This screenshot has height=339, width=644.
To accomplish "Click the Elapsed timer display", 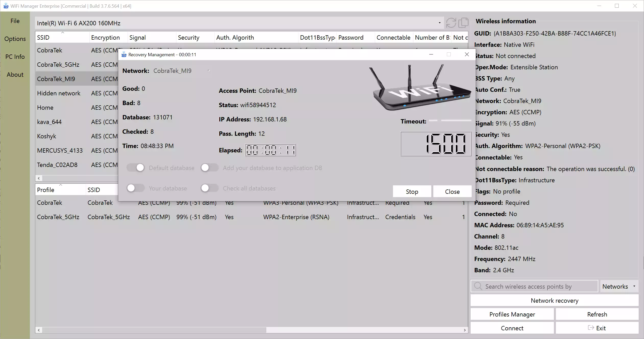I will coord(270,150).
